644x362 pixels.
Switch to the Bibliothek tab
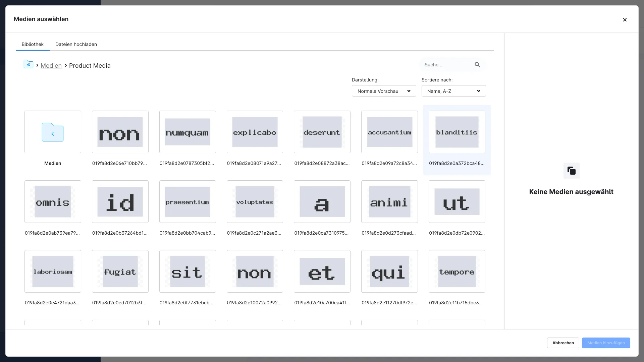[33, 44]
